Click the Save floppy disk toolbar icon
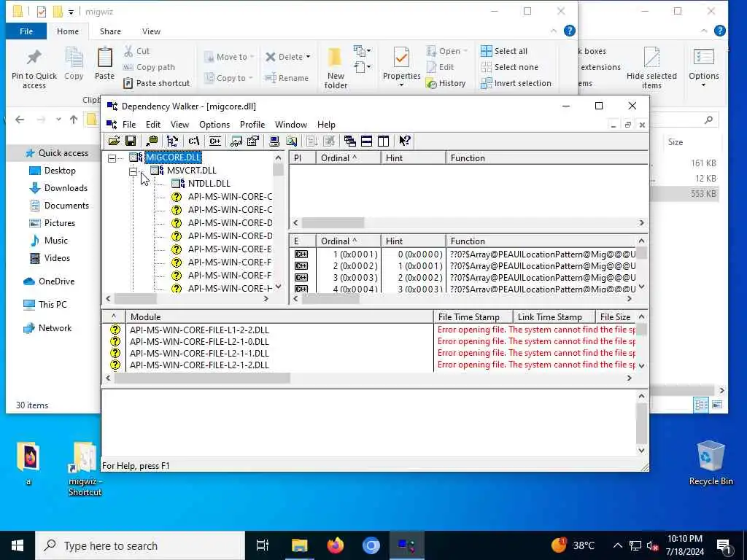 point(131,141)
